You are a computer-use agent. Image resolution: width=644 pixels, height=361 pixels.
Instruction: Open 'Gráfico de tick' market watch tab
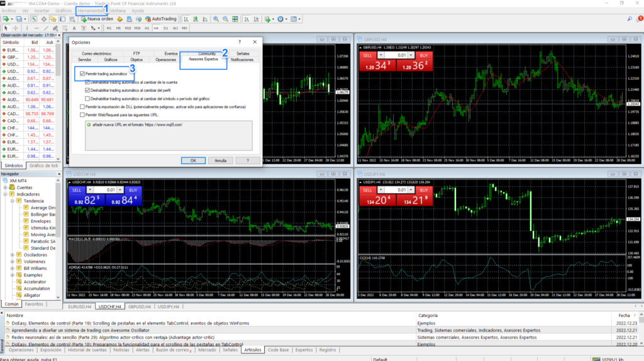click(43, 165)
